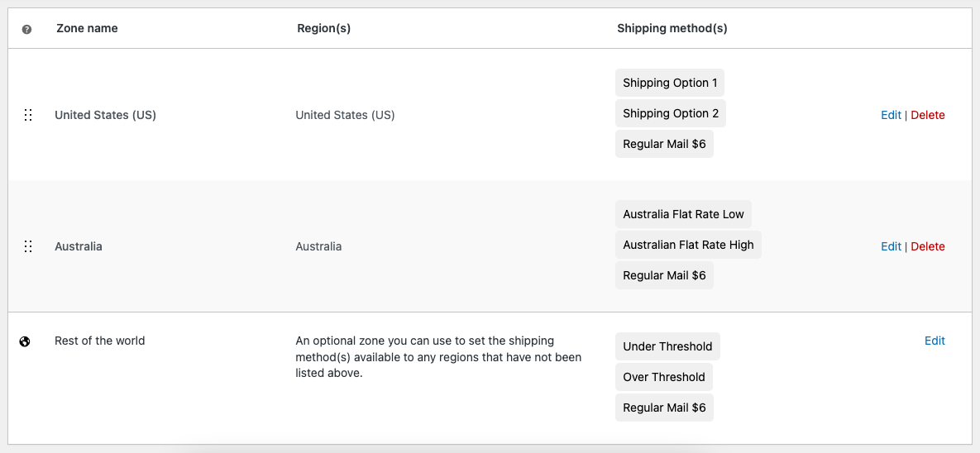This screenshot has height=453, width=980.
Task: Click the help question mark icon
Action: 26,29
